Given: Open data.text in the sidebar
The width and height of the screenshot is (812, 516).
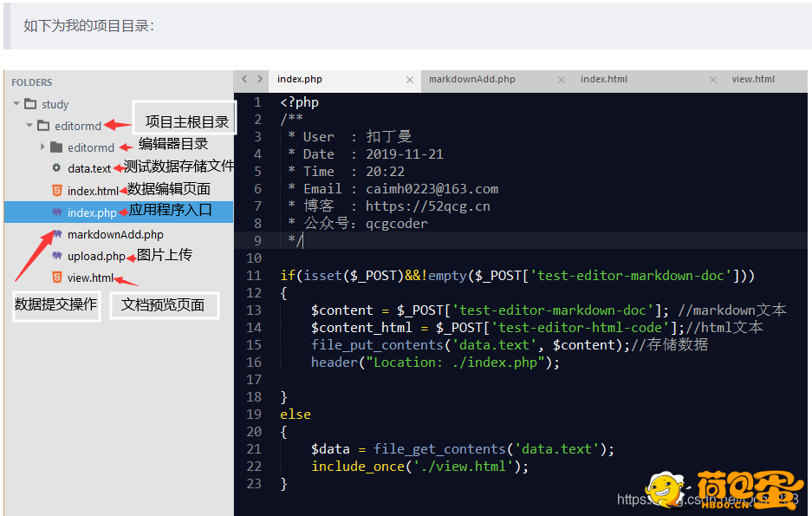Looking at the screenshot, I should [x=89, y=169].
